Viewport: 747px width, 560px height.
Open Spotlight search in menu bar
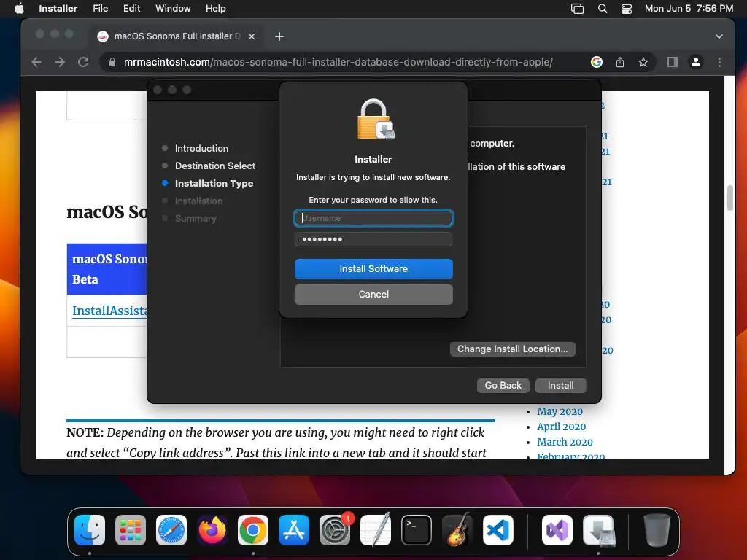click(602, 8)
